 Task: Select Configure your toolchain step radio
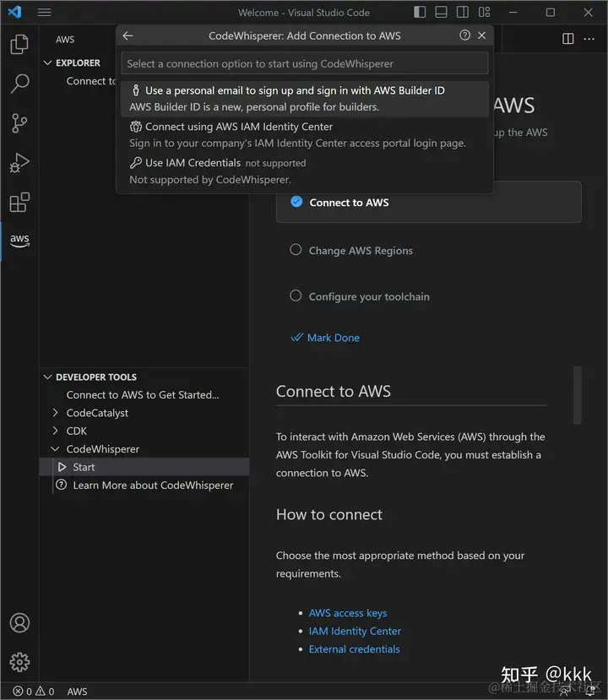296,296
